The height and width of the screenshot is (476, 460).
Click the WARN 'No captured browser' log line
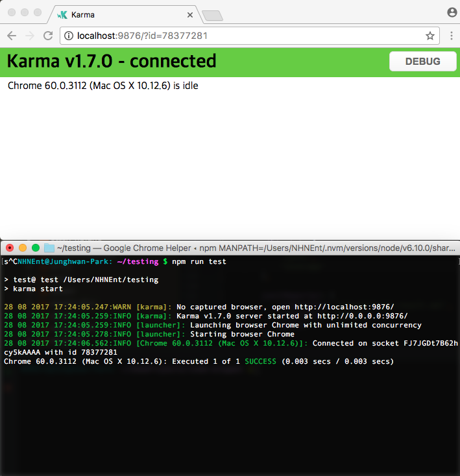click(199, 307)
